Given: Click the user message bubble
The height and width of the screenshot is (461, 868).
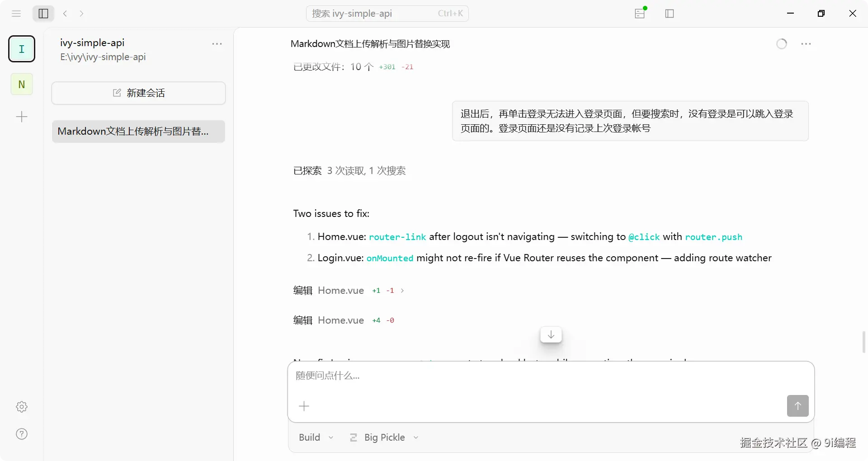Looking at the screenshot, I should [x=630, y=121].
